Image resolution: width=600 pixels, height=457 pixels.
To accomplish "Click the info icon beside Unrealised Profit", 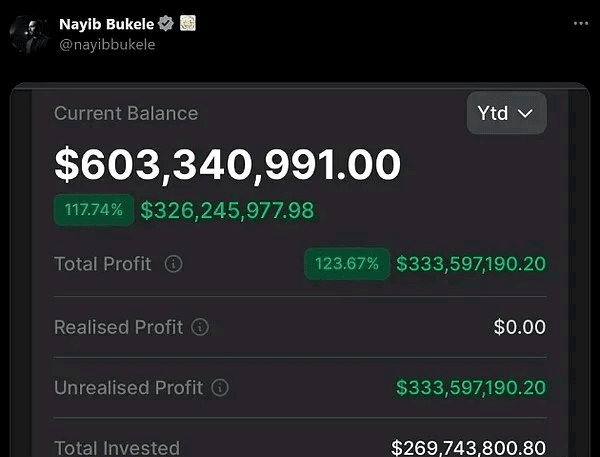I will [x=220, y=388].
